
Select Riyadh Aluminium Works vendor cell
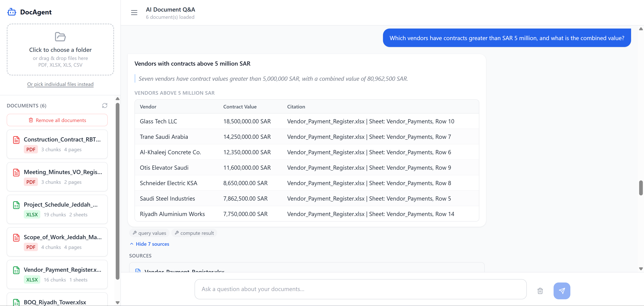coord(172,214)
